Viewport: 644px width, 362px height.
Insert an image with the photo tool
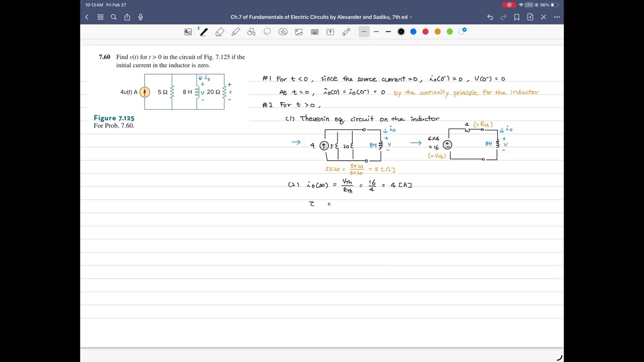tap(299, 32)
